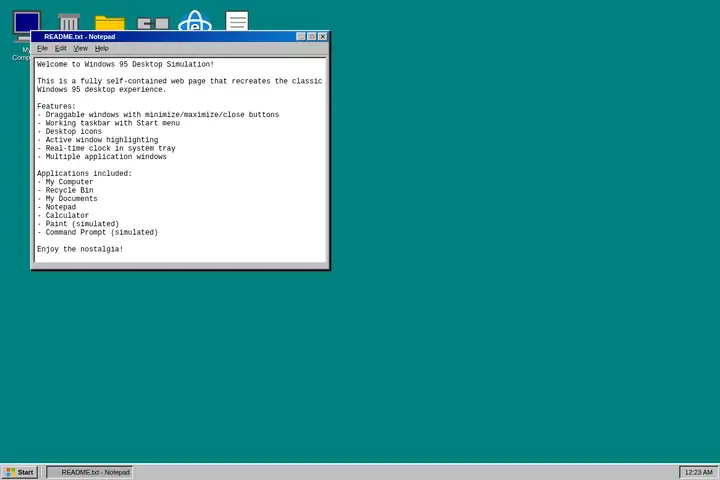Click the '- Recycle Bin' line in Notepad

pyautogui.click(x=65, y=190)
